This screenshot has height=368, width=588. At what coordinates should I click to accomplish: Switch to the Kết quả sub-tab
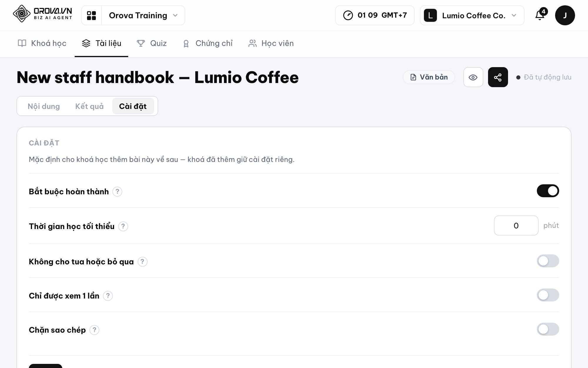tap(89, 106)
